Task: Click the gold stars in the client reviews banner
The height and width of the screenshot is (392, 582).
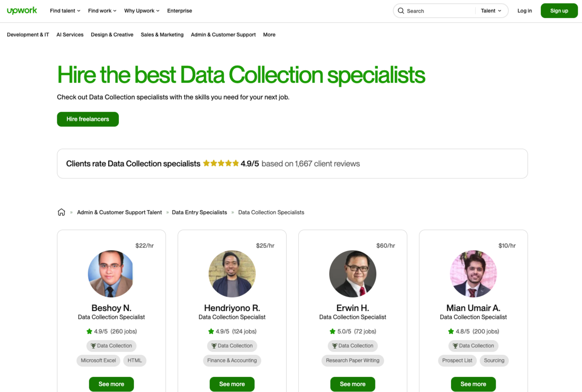Action: (221, 163)
